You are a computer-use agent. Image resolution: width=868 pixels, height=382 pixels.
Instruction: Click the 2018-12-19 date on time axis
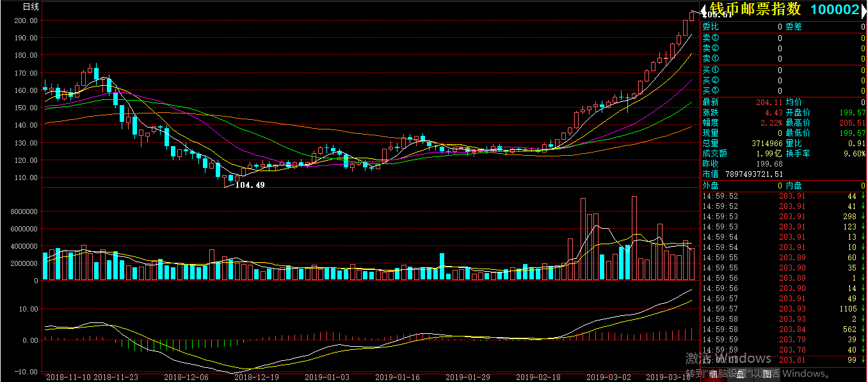pyautogui.click(x=257, y=378)
